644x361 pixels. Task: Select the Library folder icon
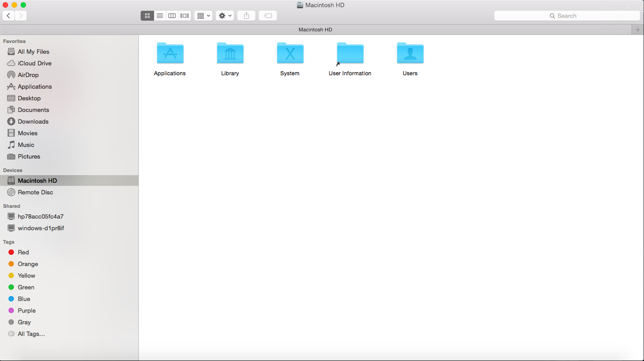230,53
